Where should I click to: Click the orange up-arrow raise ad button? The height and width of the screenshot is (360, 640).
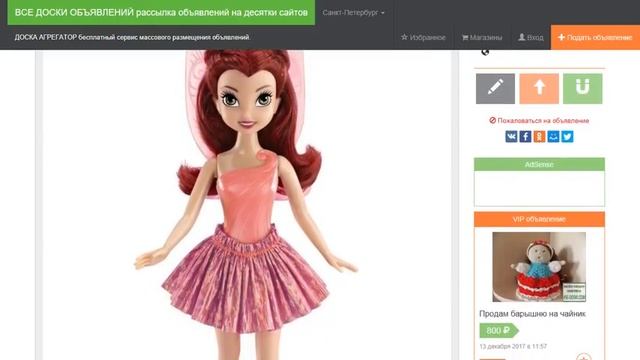(539, 89)
